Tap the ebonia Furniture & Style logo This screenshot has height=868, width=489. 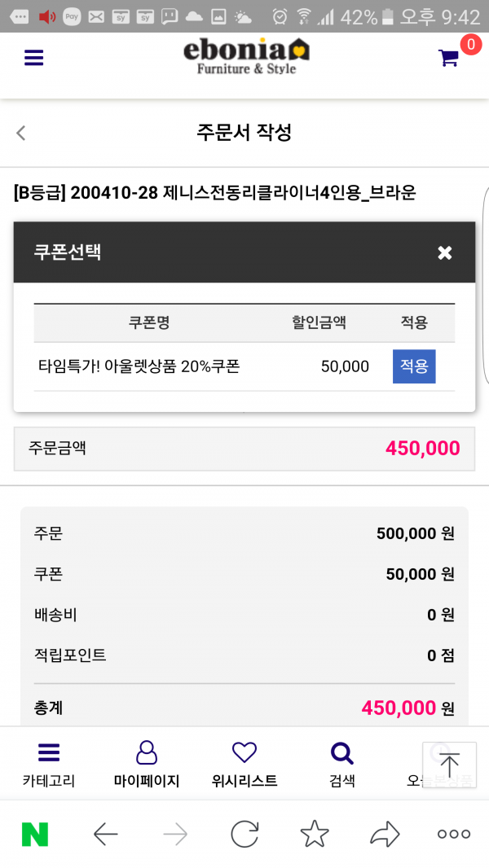coord(246,55)
